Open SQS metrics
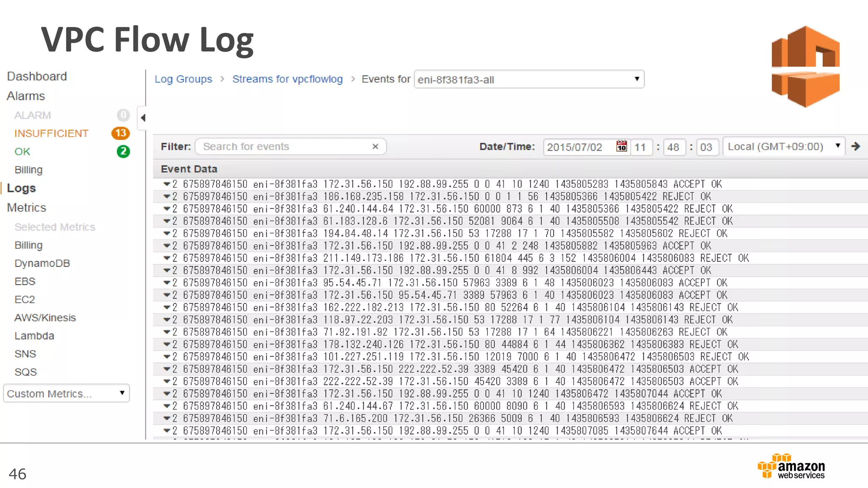 (x=25, y=372)
